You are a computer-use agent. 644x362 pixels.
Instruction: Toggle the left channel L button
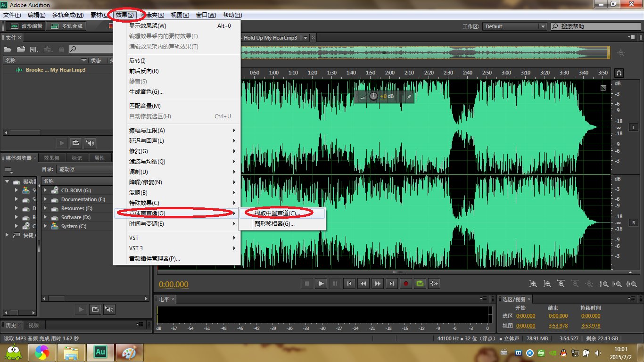pos(634,128)
